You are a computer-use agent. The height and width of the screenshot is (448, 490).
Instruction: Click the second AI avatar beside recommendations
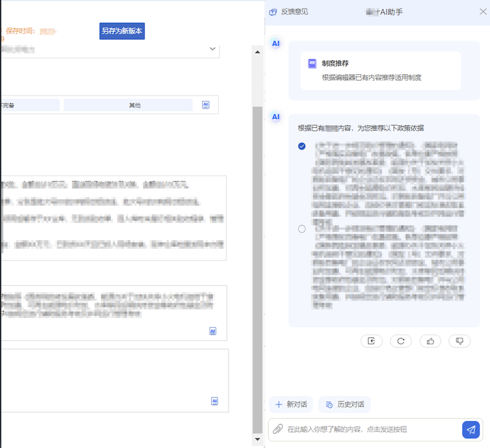click(x=276, y=116)
